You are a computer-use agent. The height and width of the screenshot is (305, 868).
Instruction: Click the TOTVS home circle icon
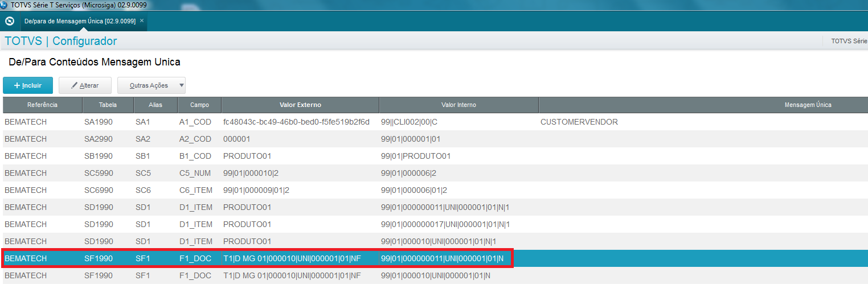(x=9, y=21)
